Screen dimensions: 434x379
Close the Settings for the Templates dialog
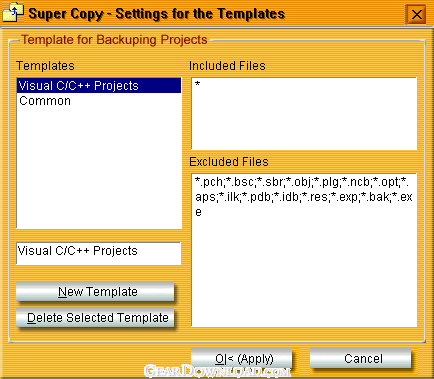416,14
